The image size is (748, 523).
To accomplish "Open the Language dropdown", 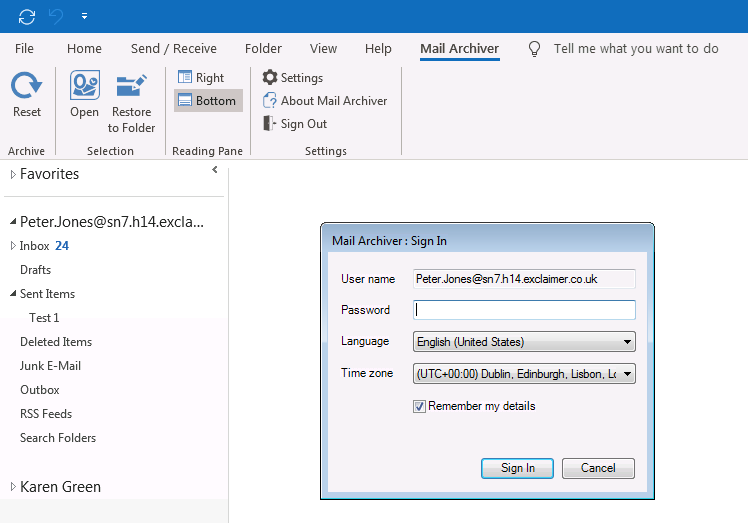I will tap(524, 342).
